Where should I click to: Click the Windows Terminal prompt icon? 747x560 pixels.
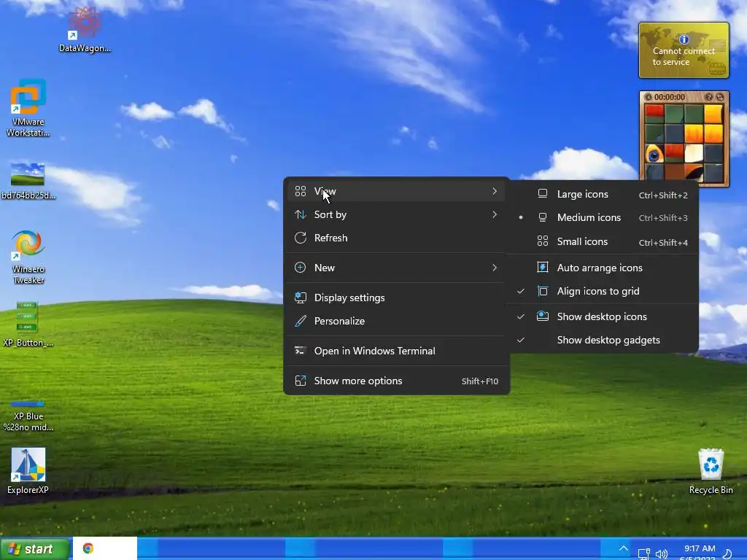(300, 351)
